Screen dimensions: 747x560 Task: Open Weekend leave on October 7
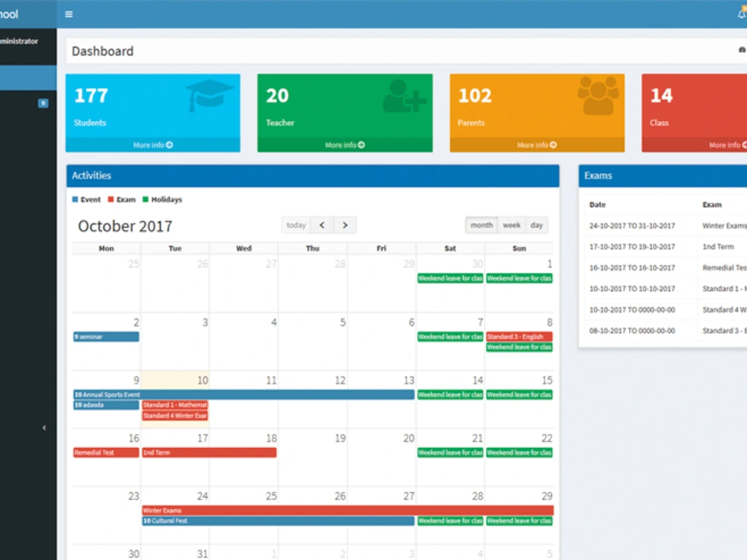point(450,337)
